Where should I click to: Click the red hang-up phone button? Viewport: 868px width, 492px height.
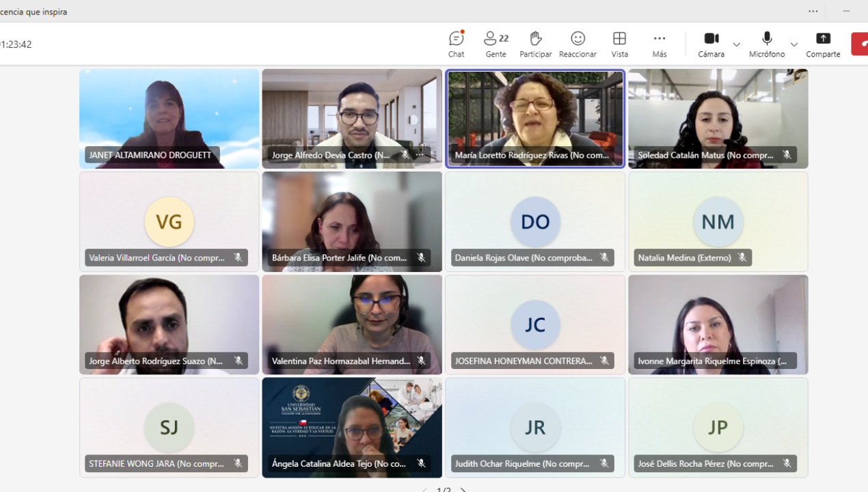click(860, 44)
